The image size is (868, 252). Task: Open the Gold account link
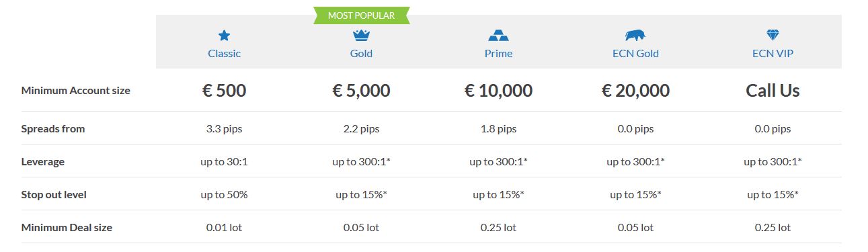pos(361,53)
